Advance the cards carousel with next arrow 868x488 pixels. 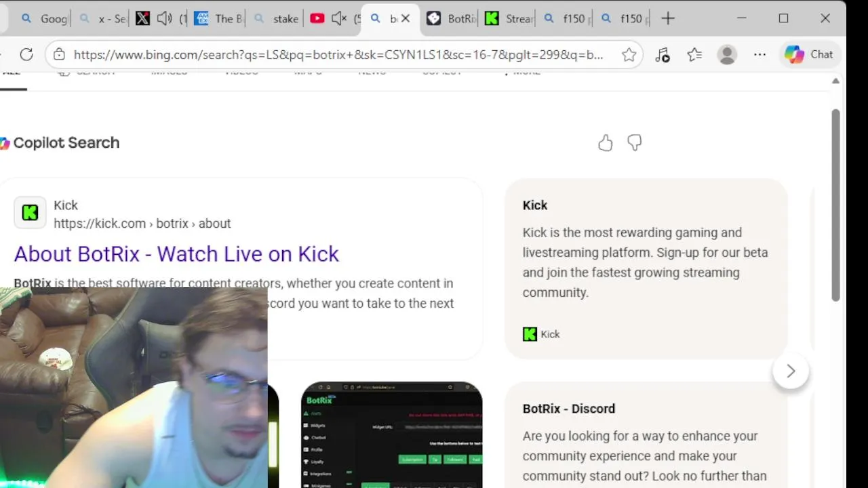(x=791, y=371)
